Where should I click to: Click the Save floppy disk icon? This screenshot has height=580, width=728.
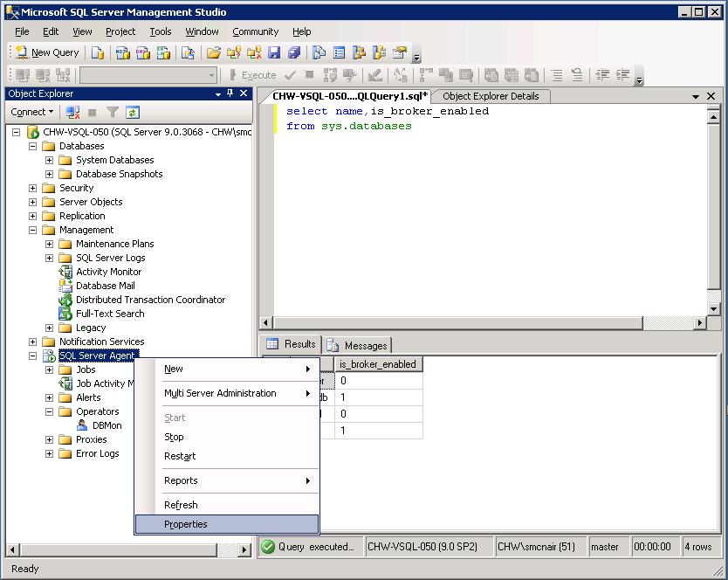coord(274,52)
